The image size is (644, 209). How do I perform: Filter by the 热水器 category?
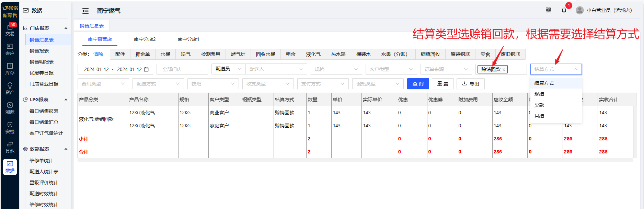click(x=338, y=54)
